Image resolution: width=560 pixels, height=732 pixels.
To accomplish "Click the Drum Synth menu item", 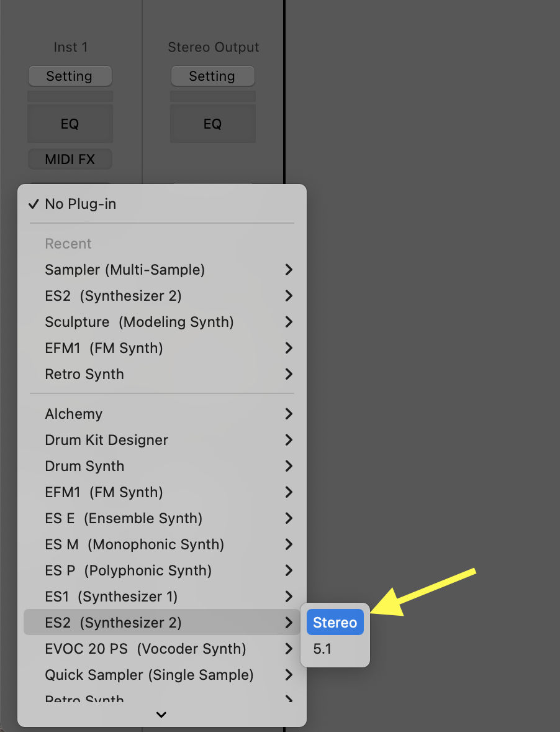I will [x=84, y=466].
